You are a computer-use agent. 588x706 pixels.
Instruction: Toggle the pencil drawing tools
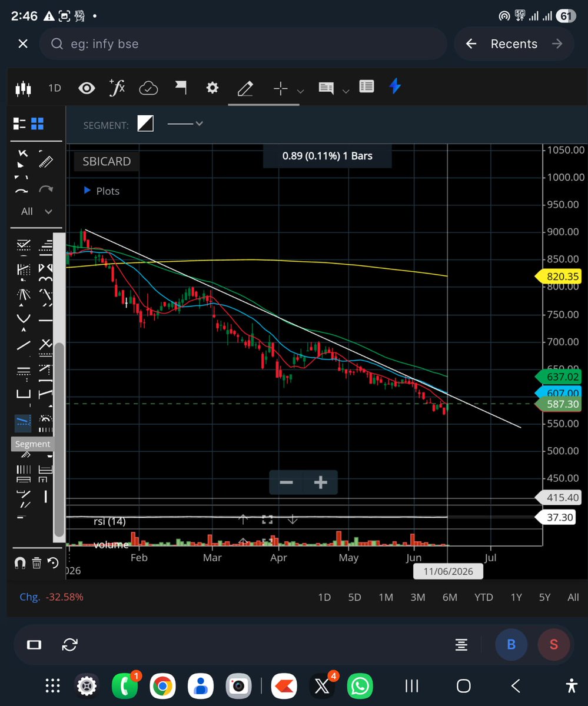click(245, 88)
